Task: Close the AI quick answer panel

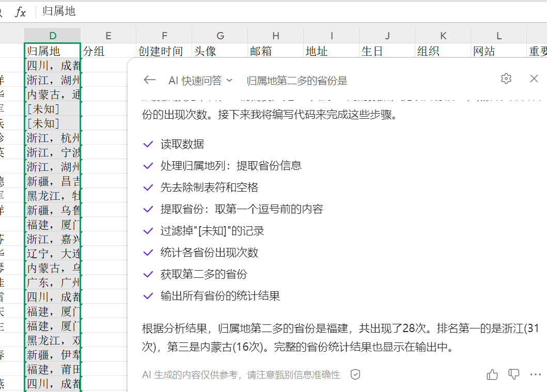Action: (x=534, y=79)
